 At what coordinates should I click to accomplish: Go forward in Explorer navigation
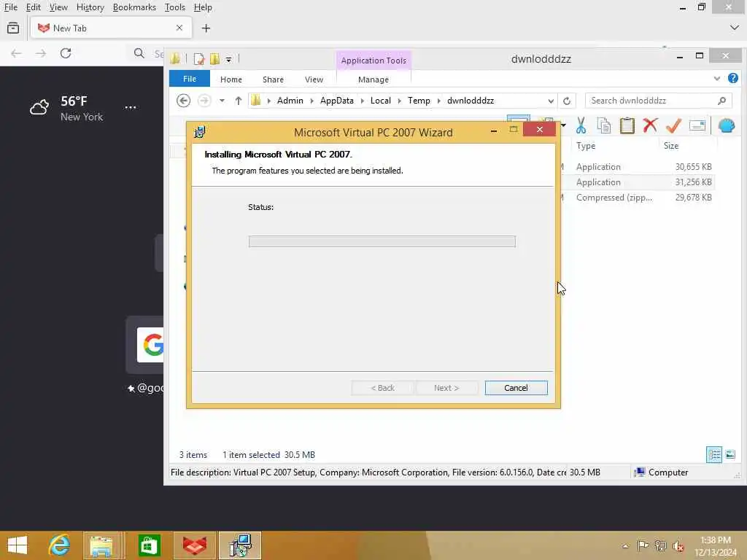tap(204, 101)
